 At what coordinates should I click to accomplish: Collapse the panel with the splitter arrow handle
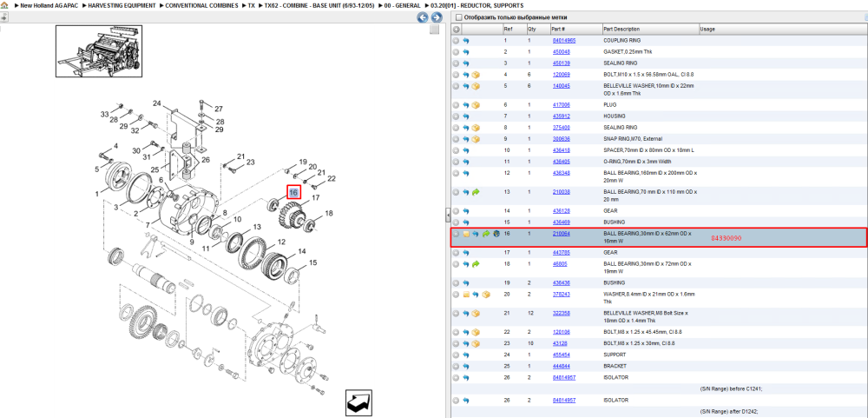[x=449, y=214]
